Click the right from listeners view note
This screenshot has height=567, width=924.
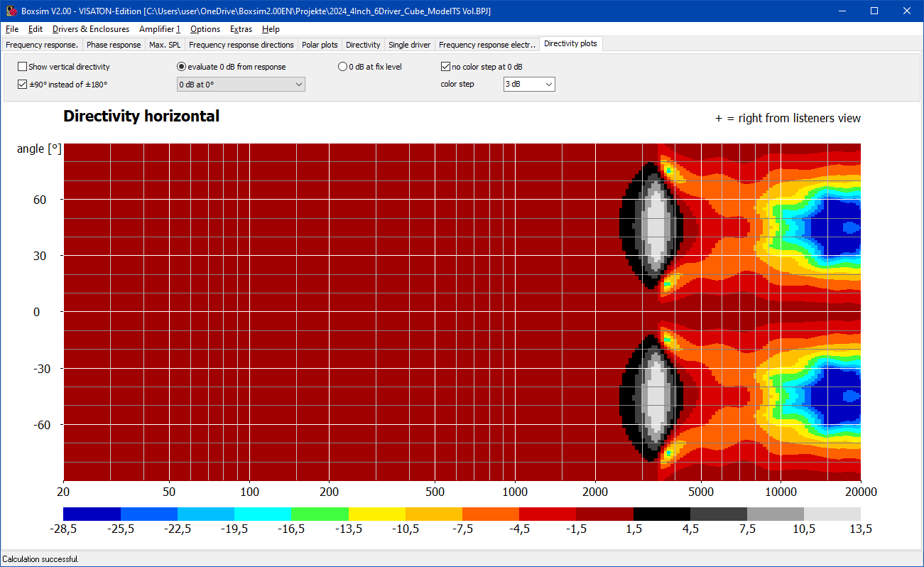tap(788, 118)
